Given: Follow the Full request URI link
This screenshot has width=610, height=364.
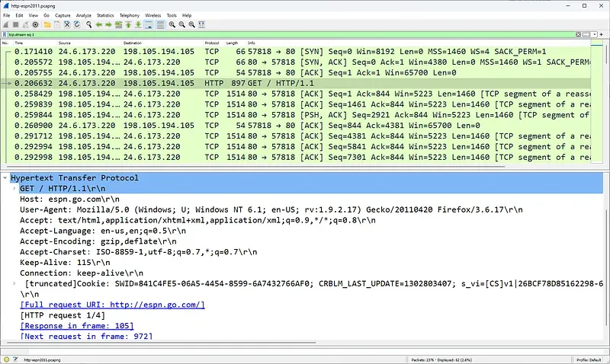Looking at the screenshot, I should 112,305.
